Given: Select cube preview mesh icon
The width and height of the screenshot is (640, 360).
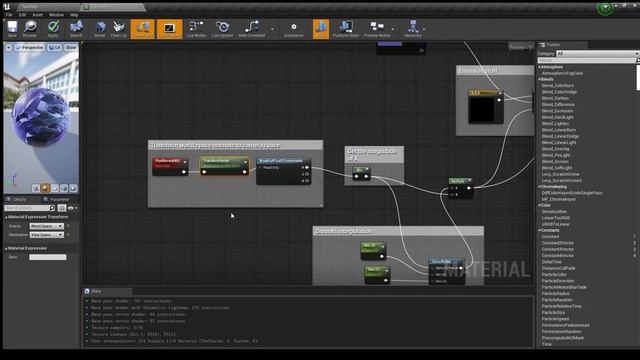Looking at the screenshot, I should [64, 188].
